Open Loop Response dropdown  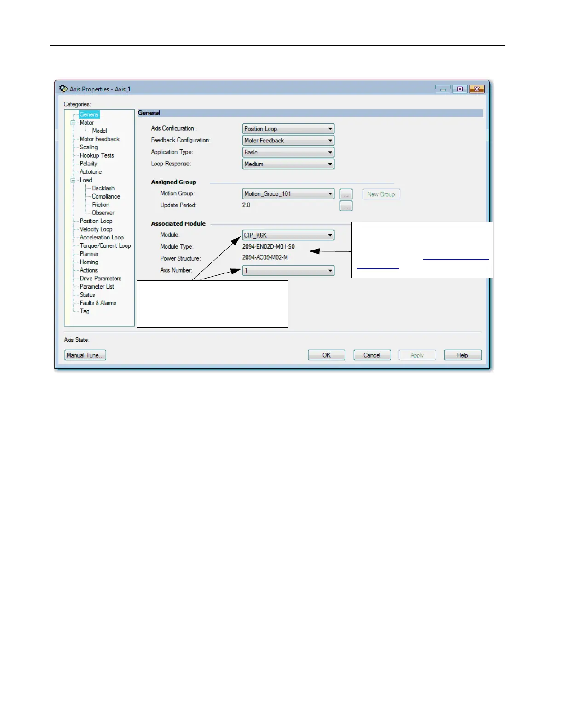tap(288, 164)
